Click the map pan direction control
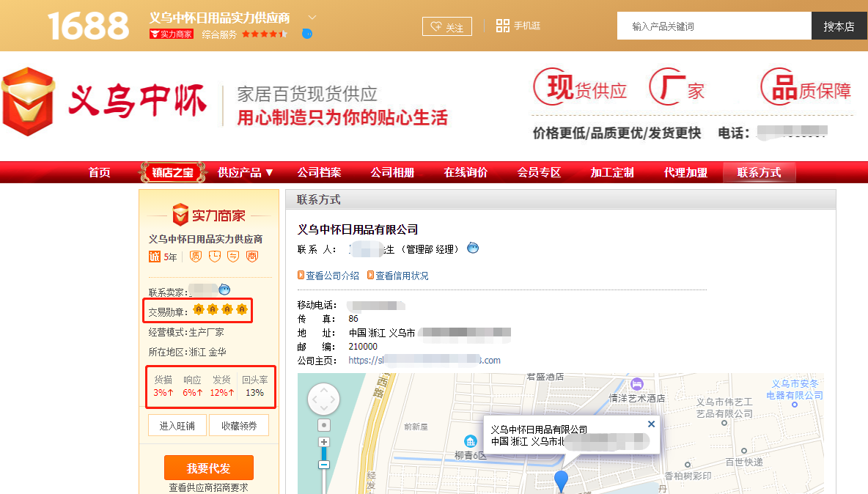868x494 pixels. (324, 399)
